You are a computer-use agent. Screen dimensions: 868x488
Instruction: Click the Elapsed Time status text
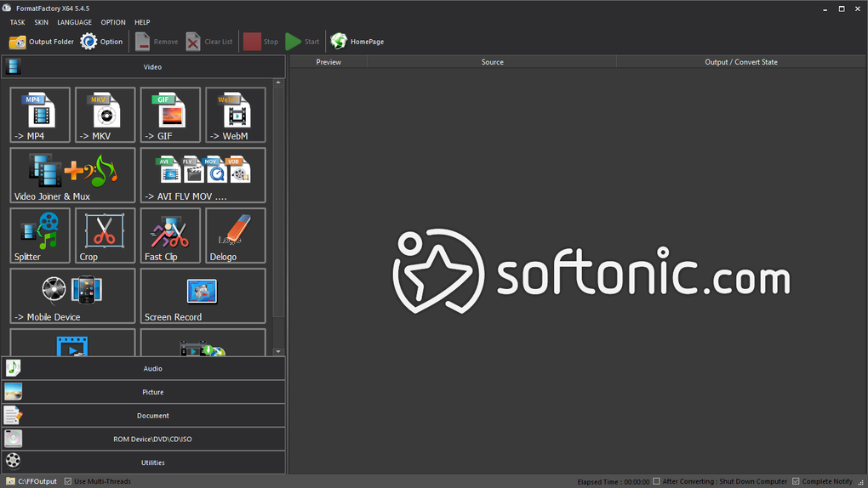614,482
